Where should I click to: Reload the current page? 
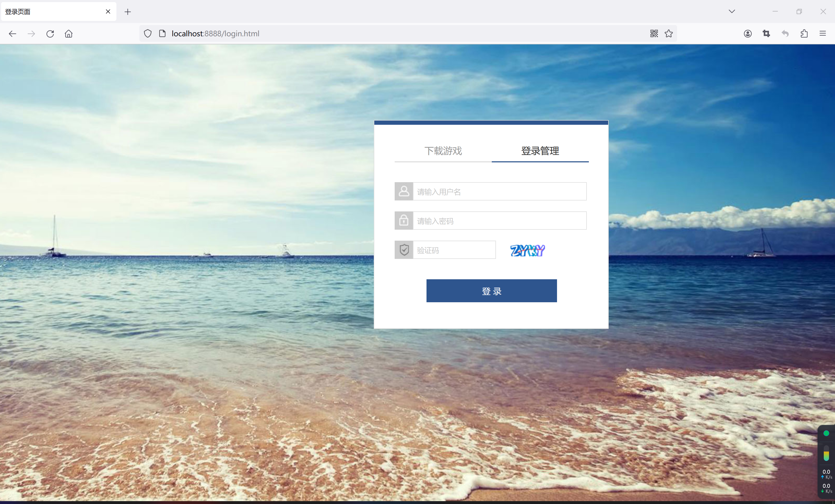[x=50, y=34]
